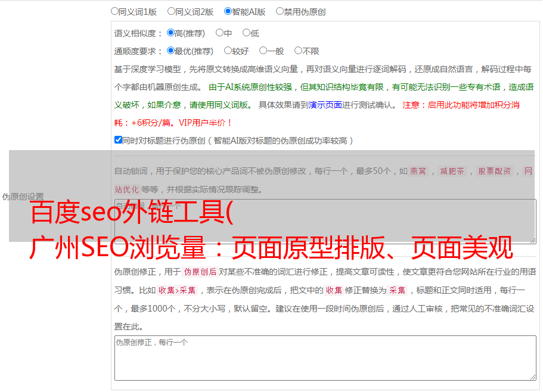The image size is (543, 392).
Task: Click the 自动锁词 text area
Action: click(325, 222)
